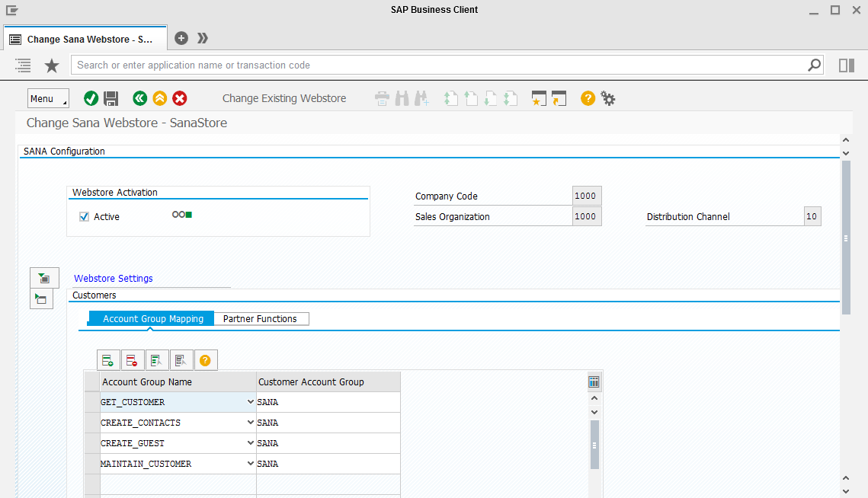Image resolution: width=868 pixels, height=498 pixels.
Task: Click the select all rows icon
Action: click(156, 360)
